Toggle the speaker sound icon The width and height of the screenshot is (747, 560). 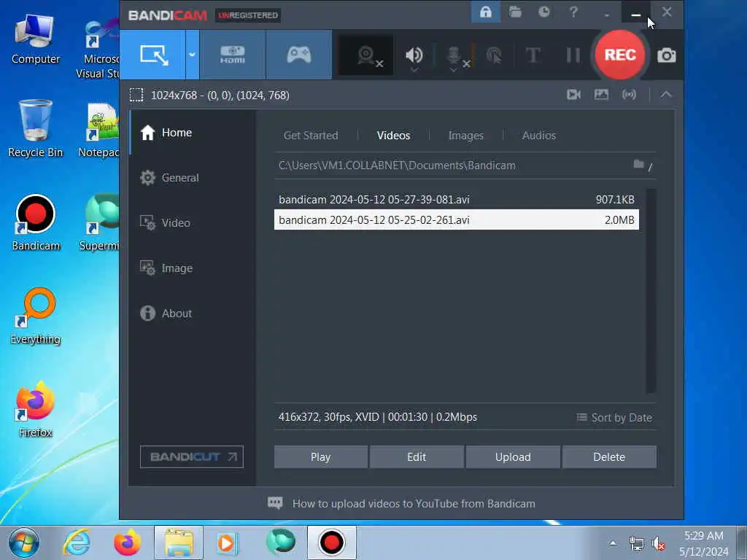pos(414,55)
